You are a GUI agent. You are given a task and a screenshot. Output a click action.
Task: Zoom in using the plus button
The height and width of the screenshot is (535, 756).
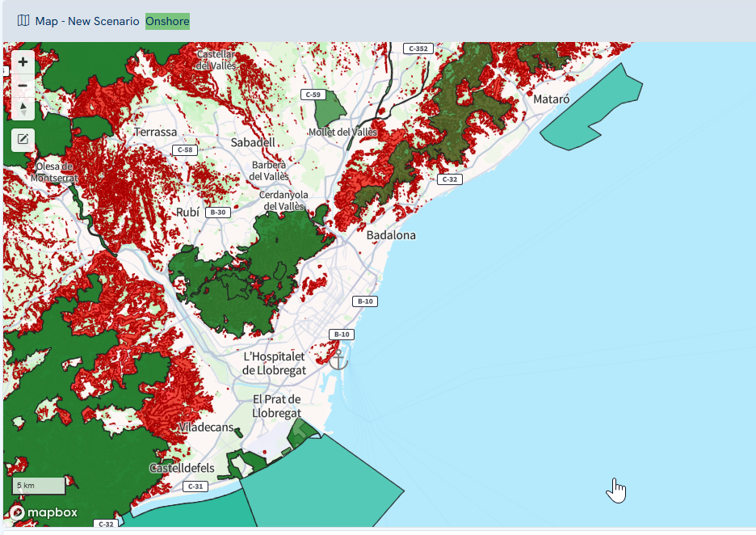point(23,62)
